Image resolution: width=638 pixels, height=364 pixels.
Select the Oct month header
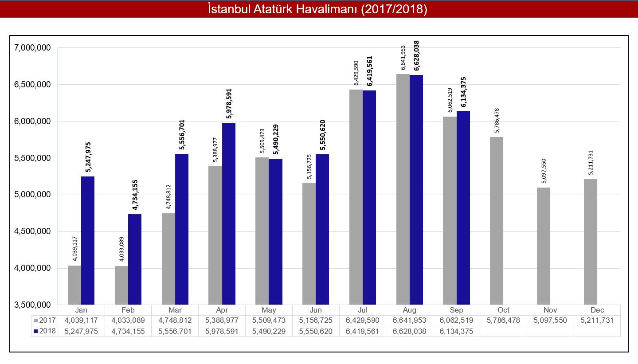point(503,310)
